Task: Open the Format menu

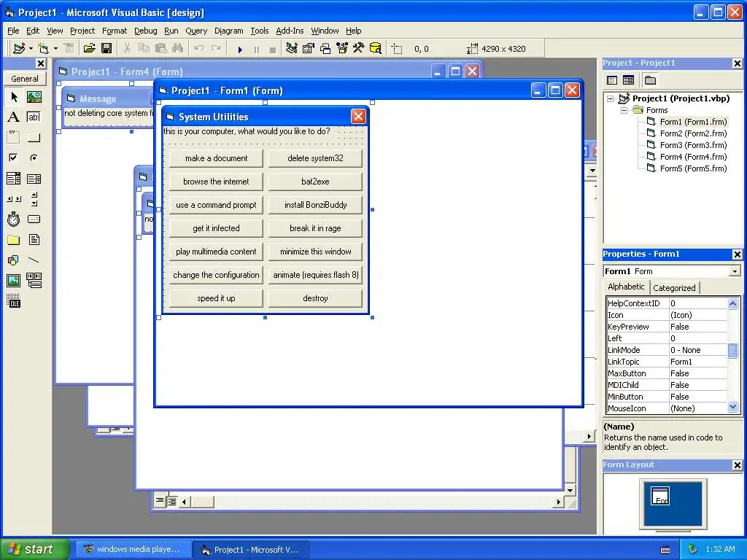Action: (115, 31)
